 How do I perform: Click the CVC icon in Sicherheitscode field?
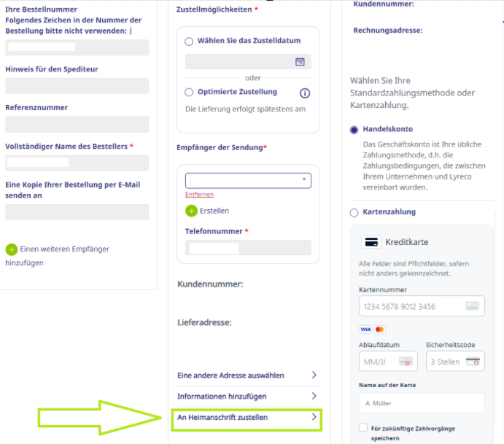click(473, 362)
